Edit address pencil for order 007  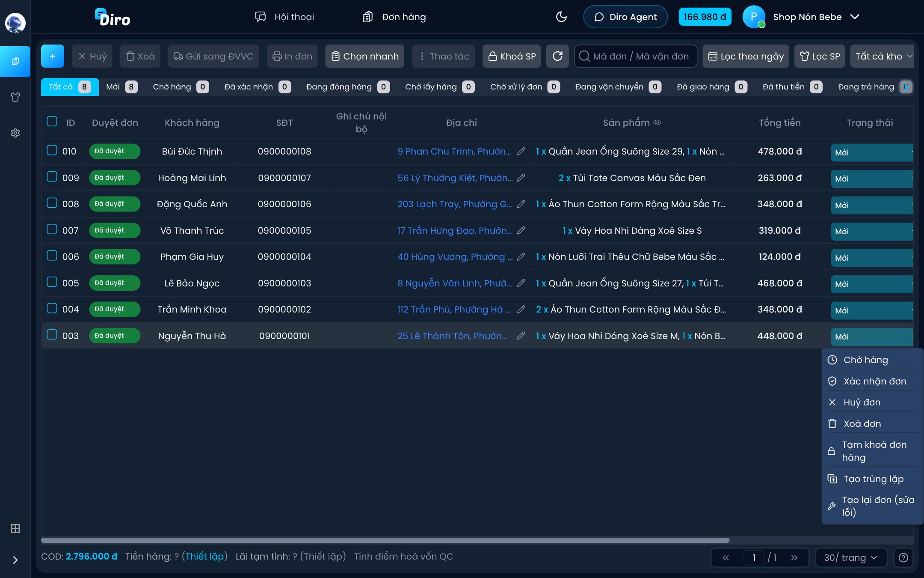point(521,230)
